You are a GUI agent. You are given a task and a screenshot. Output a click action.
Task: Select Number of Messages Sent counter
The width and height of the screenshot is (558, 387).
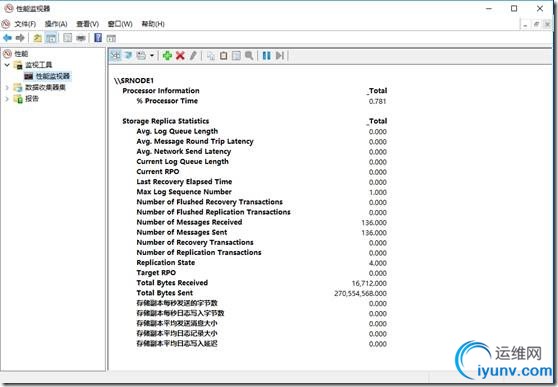[x=182, y=232]
